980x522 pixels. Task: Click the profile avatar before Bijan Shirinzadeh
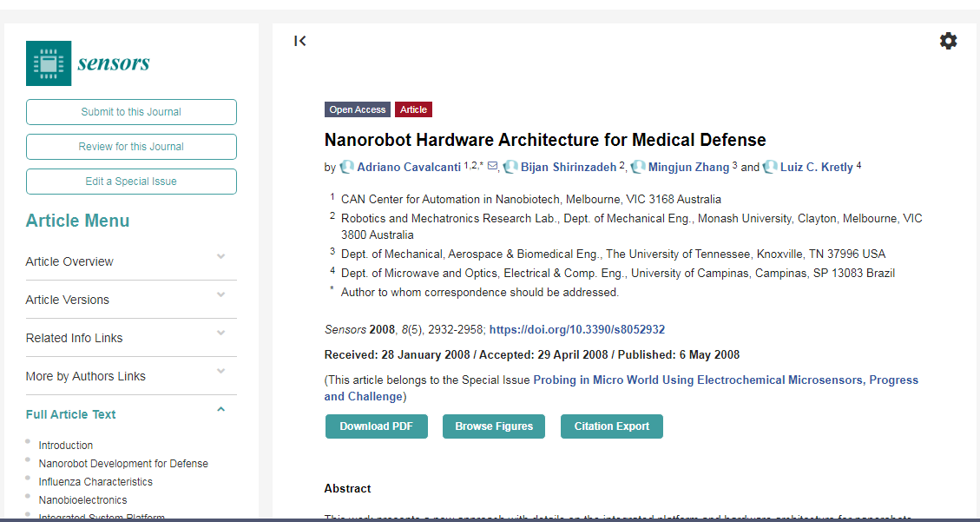(x=510, y=167)
